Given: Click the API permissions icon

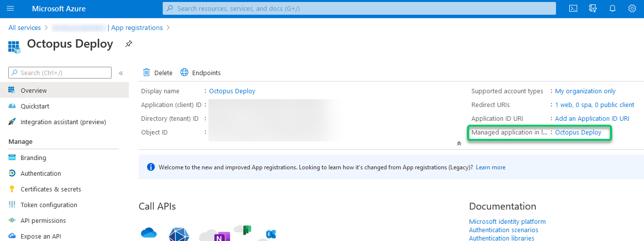Looking at the screenshot, I should (x=12, y=220).
